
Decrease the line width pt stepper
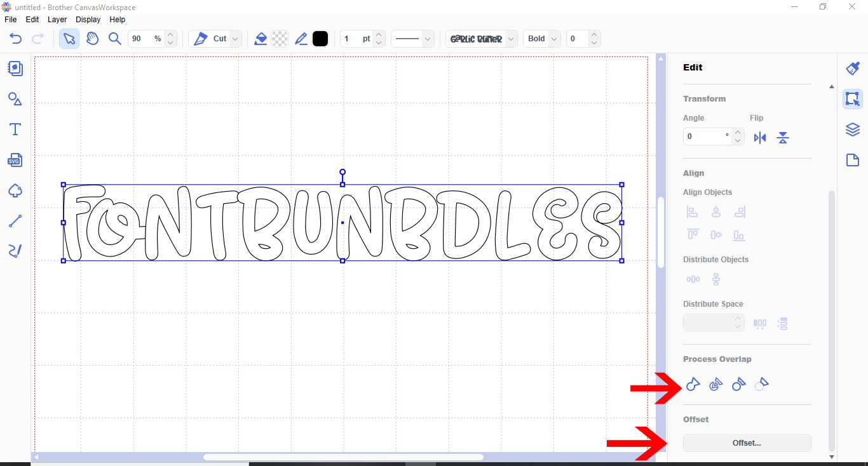(x=379, y=43)
